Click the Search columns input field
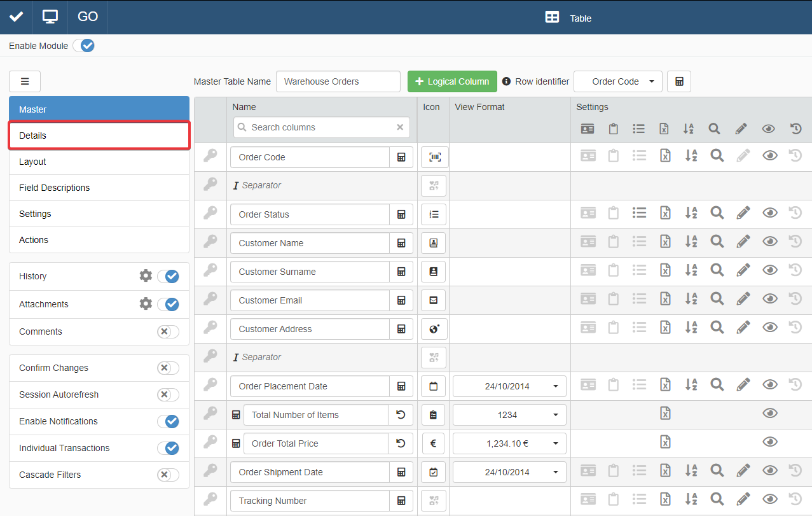This screenshot has width=812, height=516. coord(321,127)
